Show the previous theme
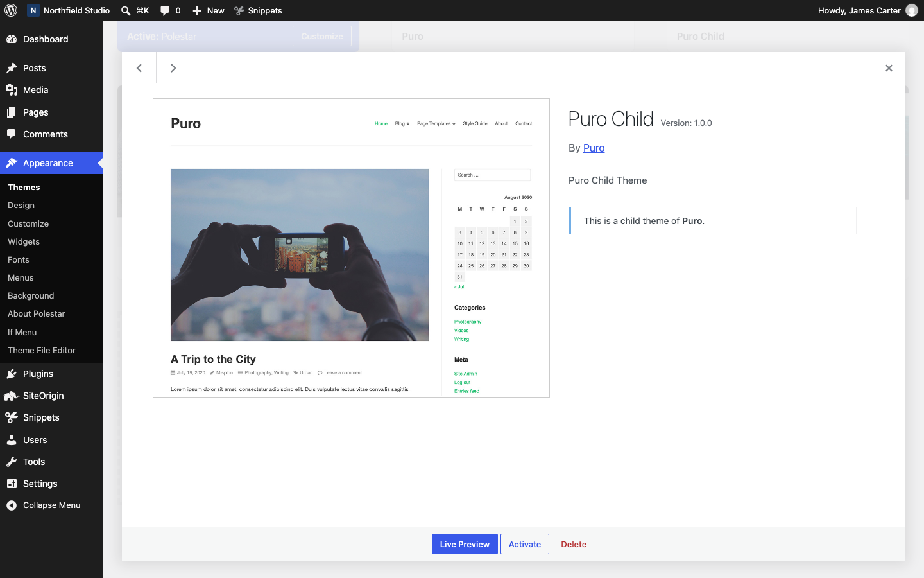 (139, 68)
